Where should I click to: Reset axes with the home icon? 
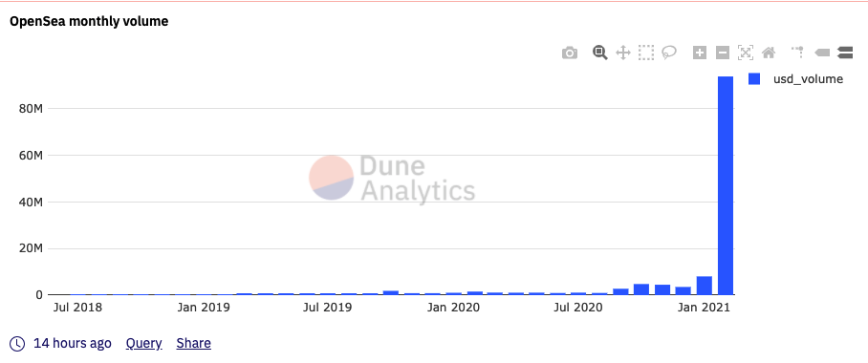click(769, 53)
